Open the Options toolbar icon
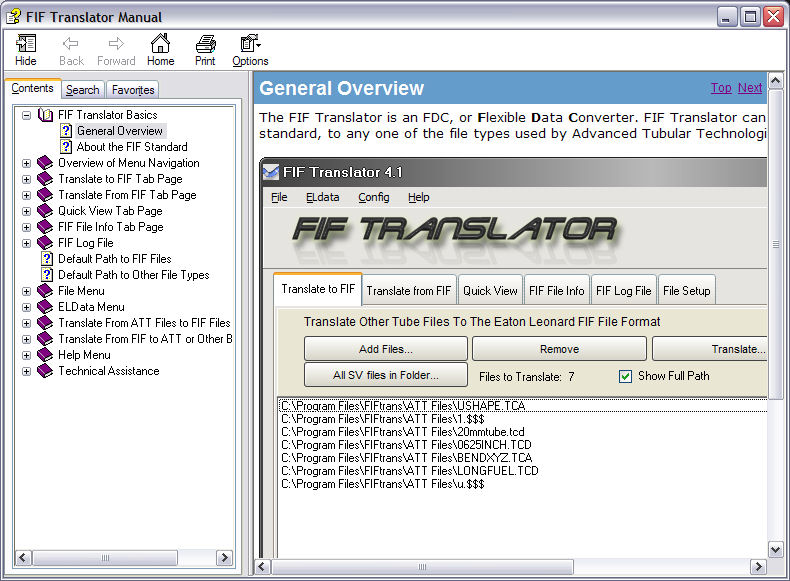 [250, 44]
